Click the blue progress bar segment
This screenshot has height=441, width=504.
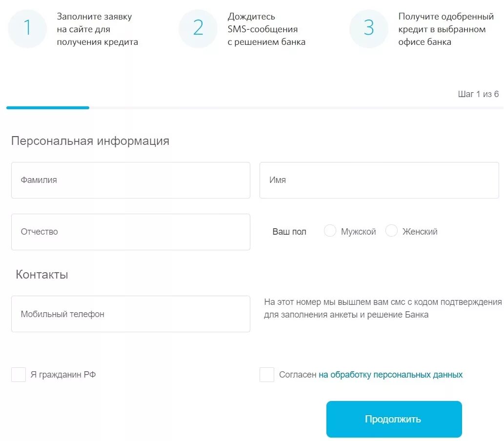click(x=48, y=108)
